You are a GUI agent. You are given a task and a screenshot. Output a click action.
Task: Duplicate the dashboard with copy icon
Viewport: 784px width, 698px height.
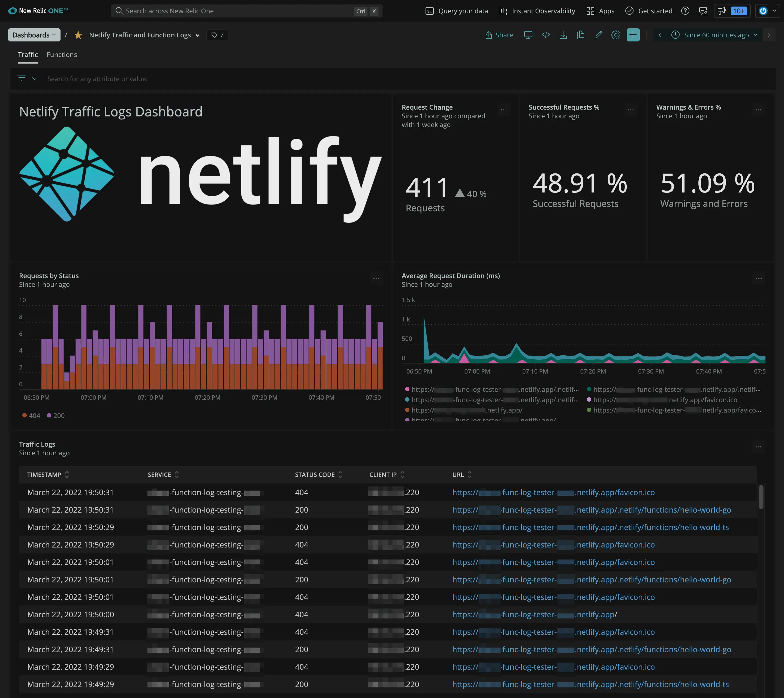pos(580,35)
